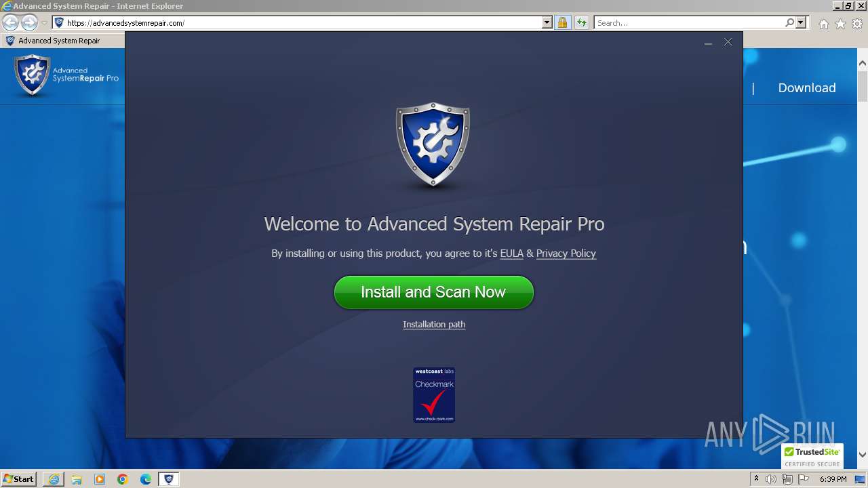Focus the Search box in the browser
This screenshot has height=488, width=868.
click(688, 22)
